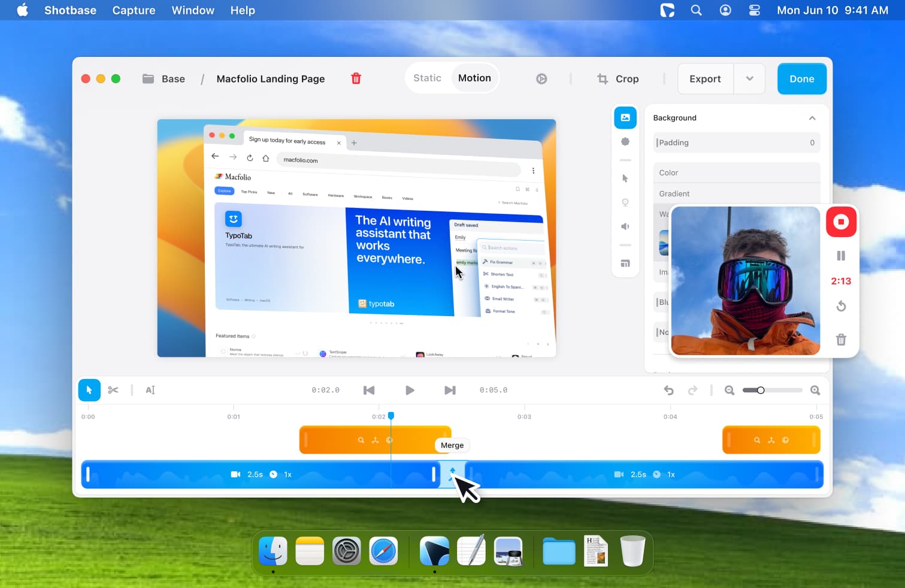
Task: Open the Shotbase menu
Action: [x=70, y=10]
